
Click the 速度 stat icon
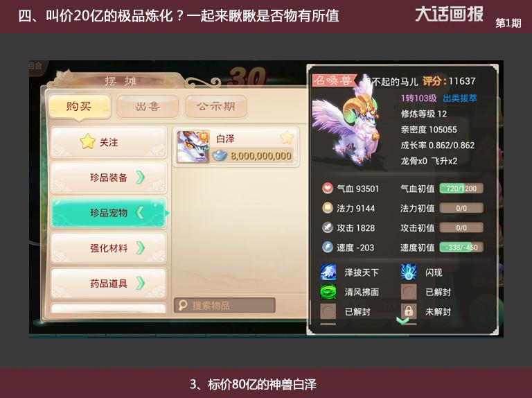click(328, 247)
